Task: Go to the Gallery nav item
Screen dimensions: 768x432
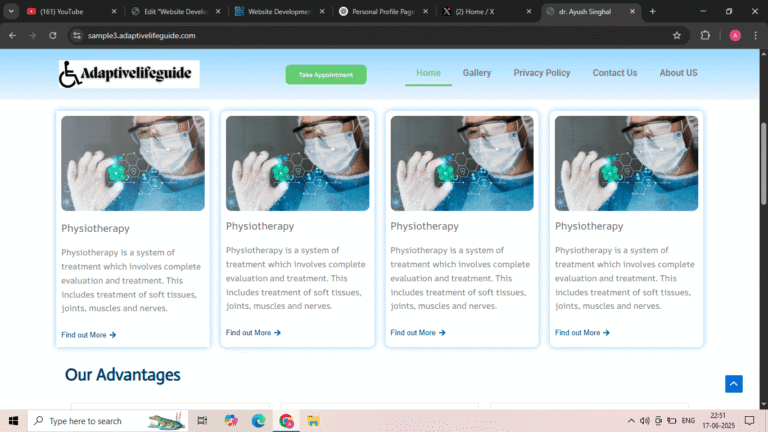Action: tap(477, 73)
